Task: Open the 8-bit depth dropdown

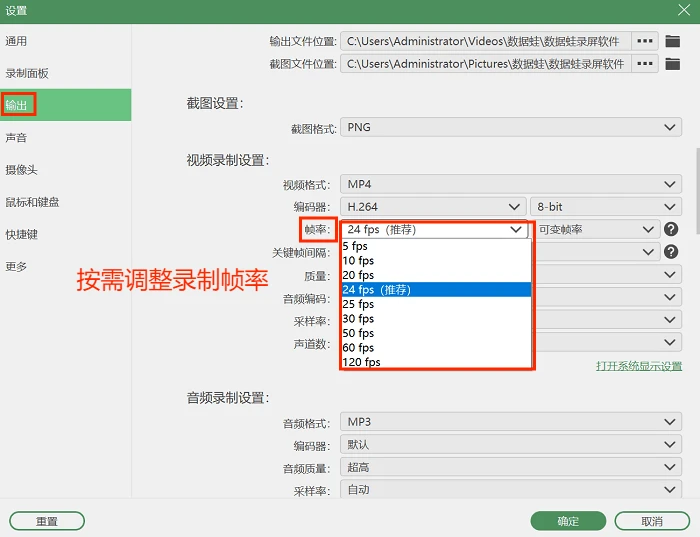Action: pyautogui.click(x=606, y=207)
